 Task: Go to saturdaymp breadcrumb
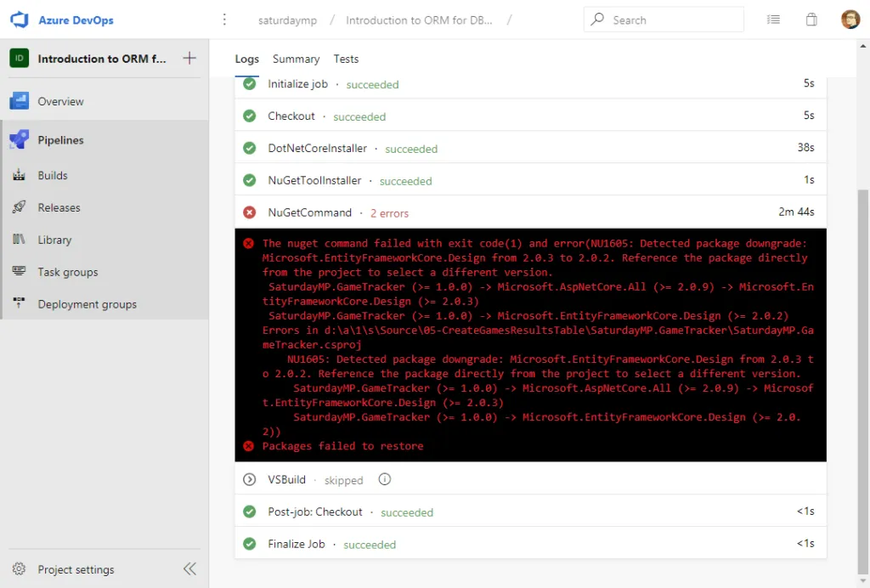287,20
